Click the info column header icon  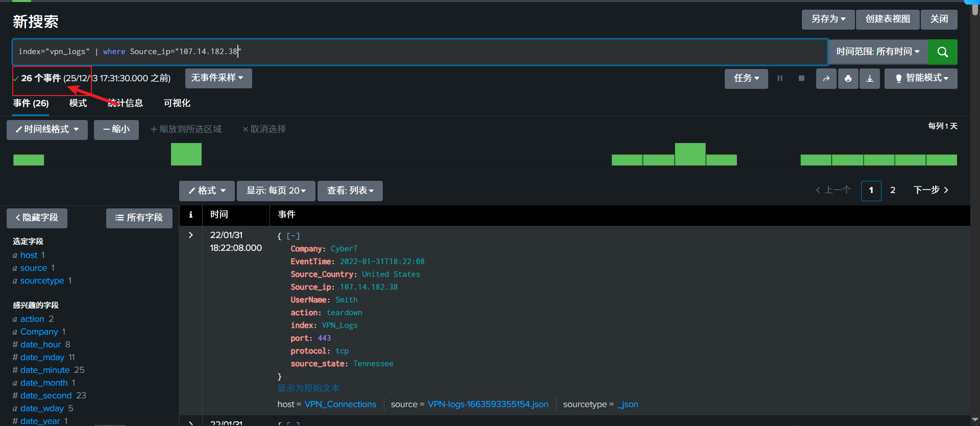pyautogui.click(x=191, y=215)
